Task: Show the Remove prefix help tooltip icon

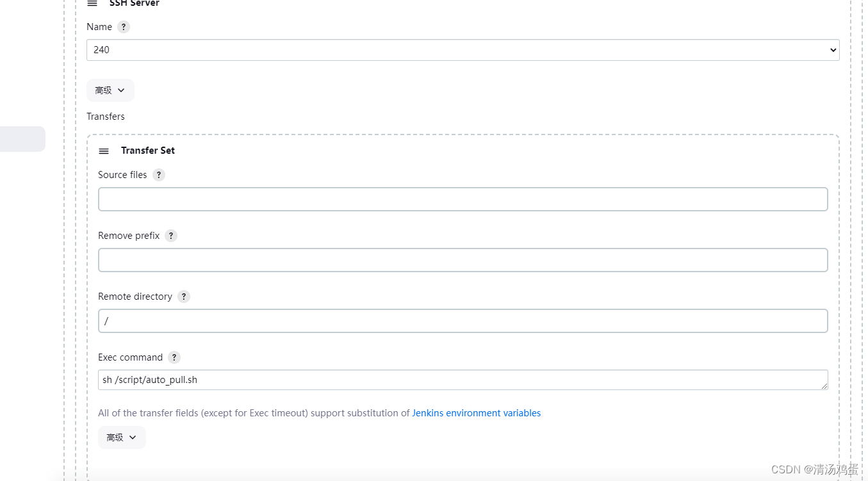Action: pos(171,236)
